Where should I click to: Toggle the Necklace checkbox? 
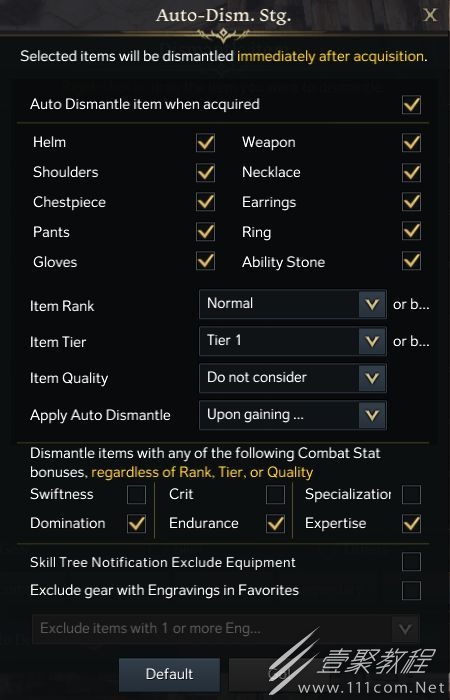411,173
